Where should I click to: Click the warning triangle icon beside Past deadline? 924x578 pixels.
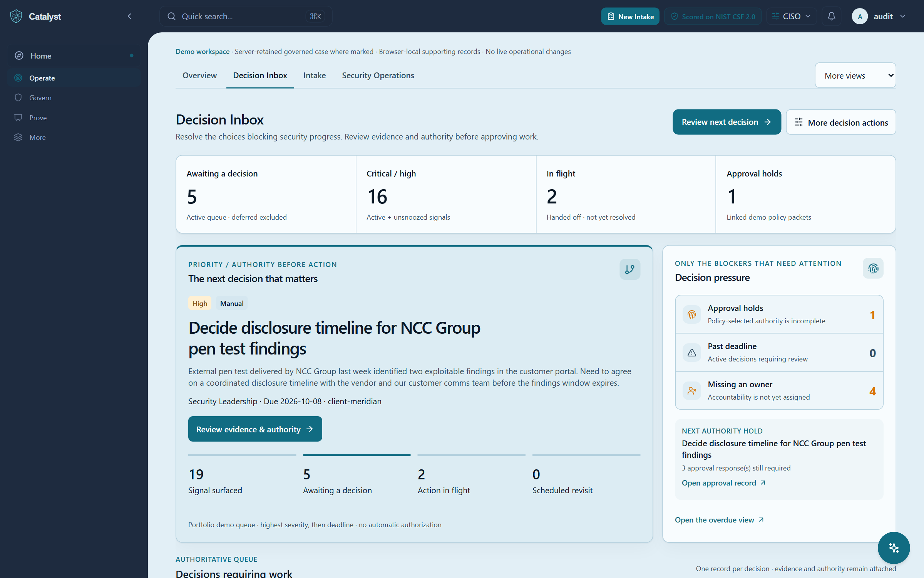point(692,353)
